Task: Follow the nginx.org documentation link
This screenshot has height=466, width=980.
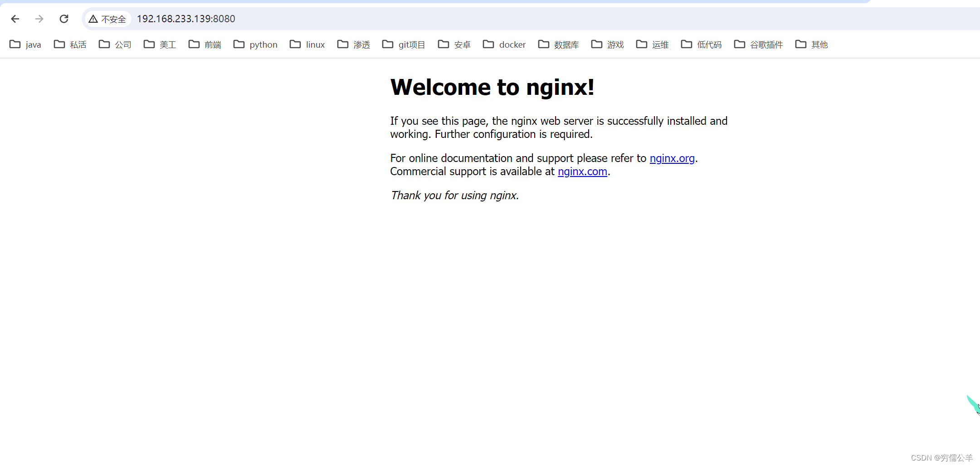Action: click(x=672, y=158)
